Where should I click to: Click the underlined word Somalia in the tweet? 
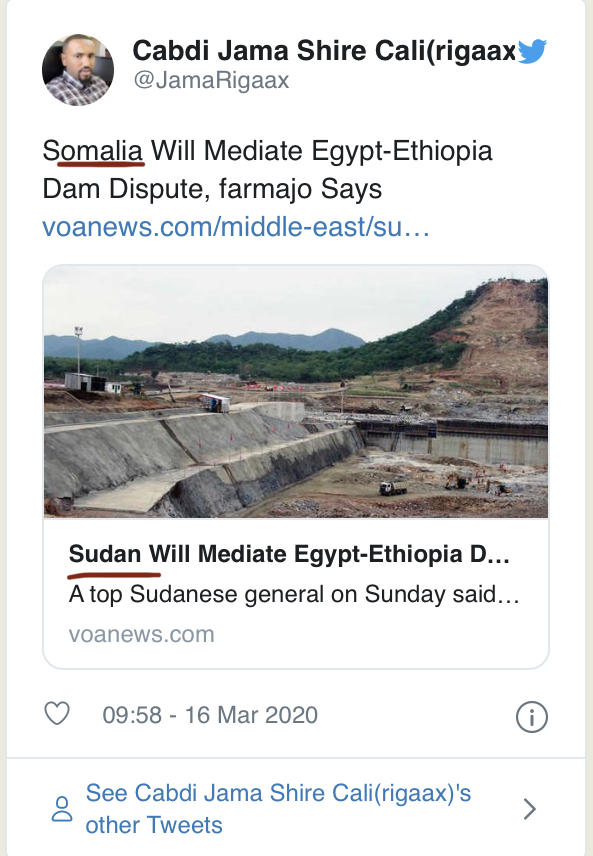93,151
